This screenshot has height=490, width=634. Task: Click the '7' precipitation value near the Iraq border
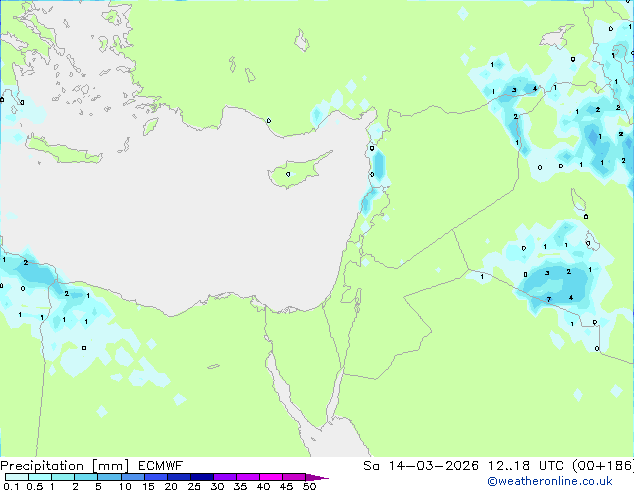point(549,300)
